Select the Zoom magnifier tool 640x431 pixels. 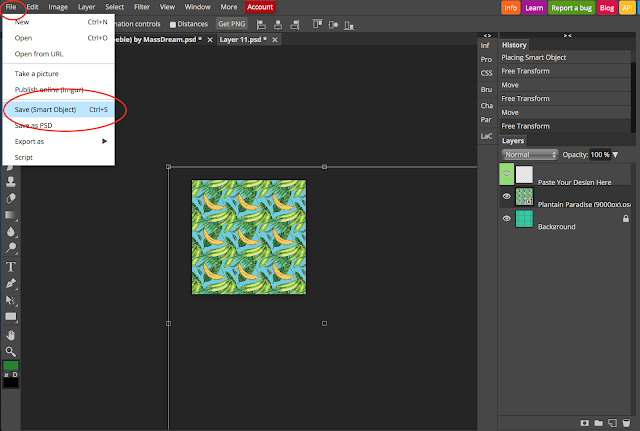pyautogui.click(x=11, y=352)
